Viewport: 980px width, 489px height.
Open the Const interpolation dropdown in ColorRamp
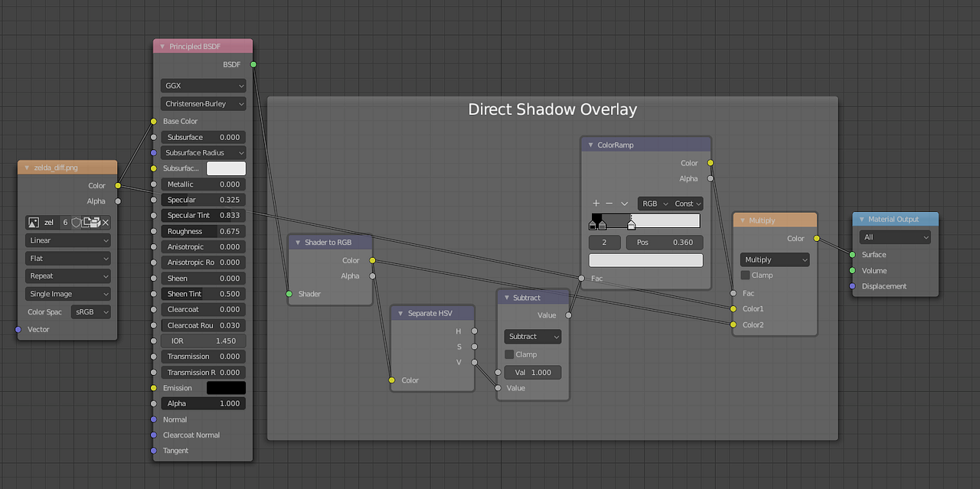[687, 204]
